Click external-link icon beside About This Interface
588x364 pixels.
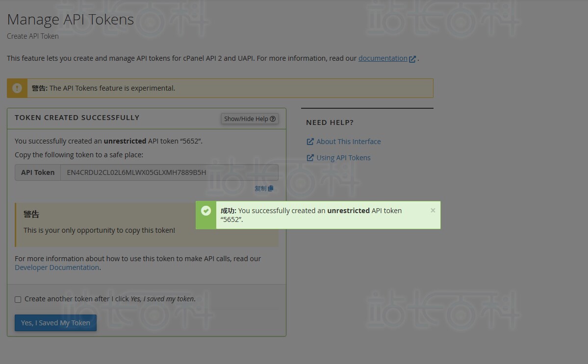[x=310, y=142]
